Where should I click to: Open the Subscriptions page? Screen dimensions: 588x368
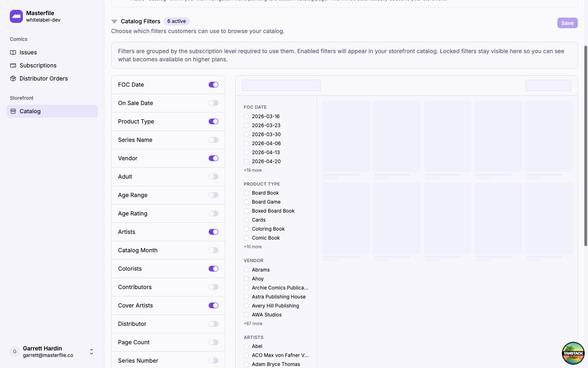click(x=52, y=65)
